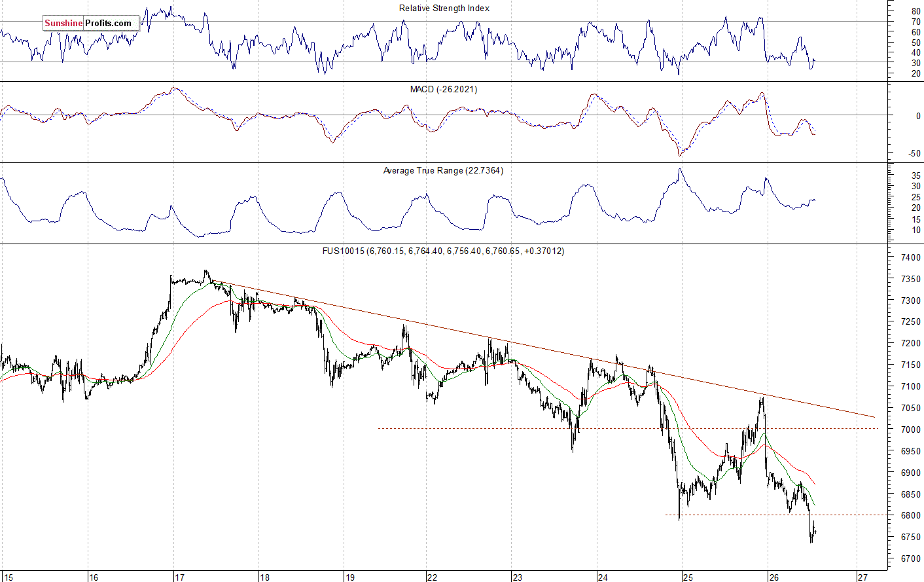The image size is (924, 582).
Task: Click the ATR axis value 25
Action: (x=915, y=197)
